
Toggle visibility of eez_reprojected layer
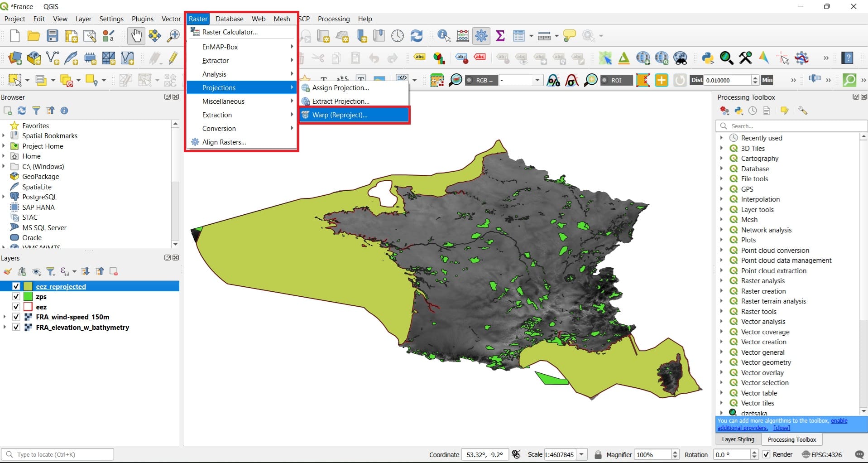(x=16, y=286)
